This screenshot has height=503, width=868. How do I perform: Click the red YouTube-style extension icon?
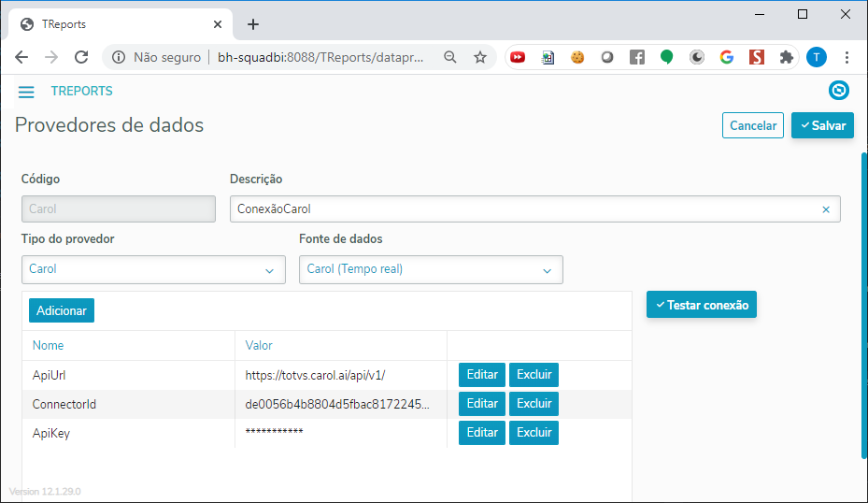click(518, 57)
